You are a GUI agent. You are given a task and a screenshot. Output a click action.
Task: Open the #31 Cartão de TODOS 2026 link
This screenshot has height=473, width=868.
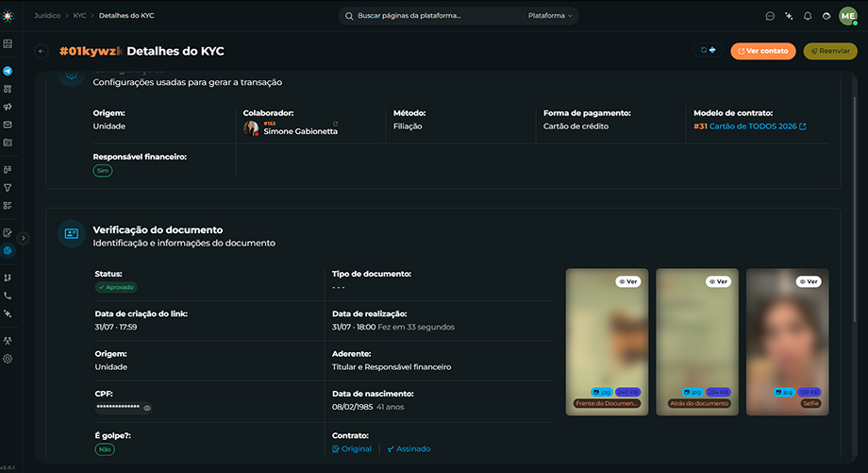tap(749, 127)
